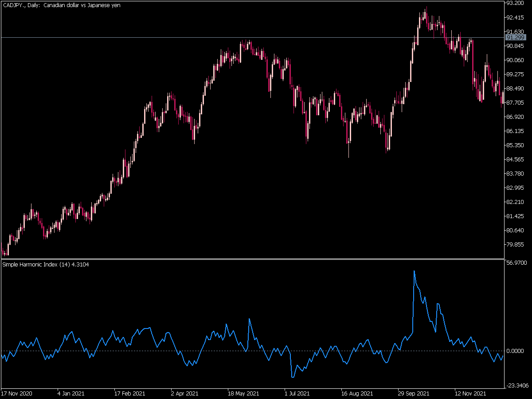The image size is (532, 399).
Task: Select the 0.0000 indicator level label
Action: [515, 351]
